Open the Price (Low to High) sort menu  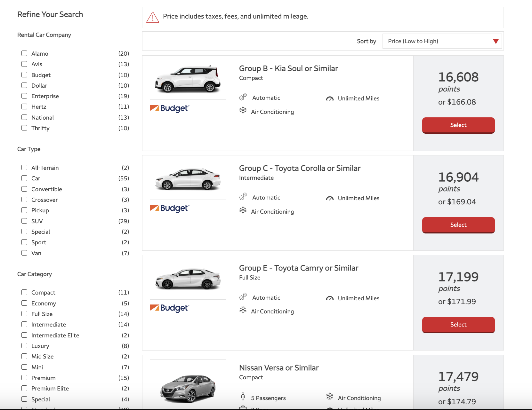coord(442,41)
